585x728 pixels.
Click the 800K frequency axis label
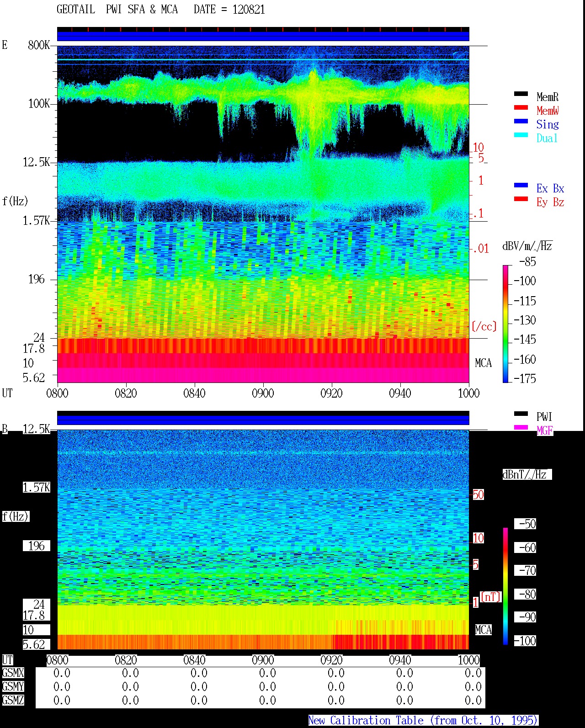tap(39, 45)
